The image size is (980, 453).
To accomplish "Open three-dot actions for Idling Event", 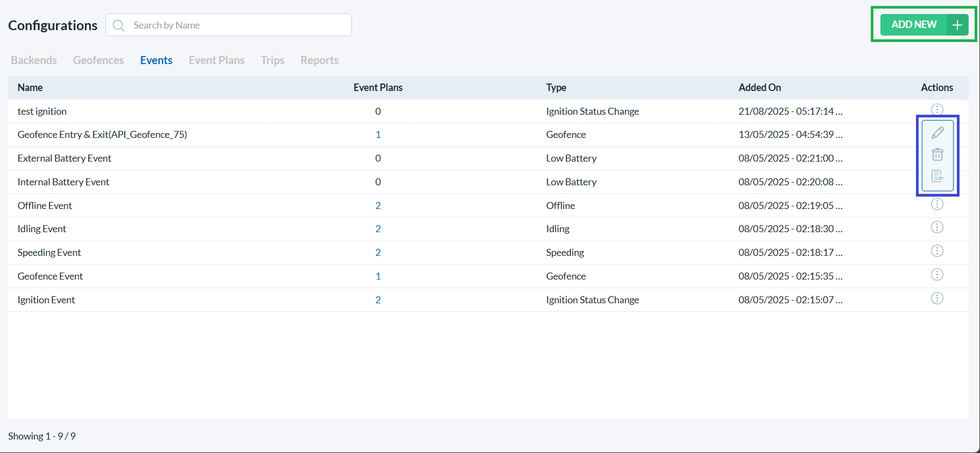I will [937, 227].
